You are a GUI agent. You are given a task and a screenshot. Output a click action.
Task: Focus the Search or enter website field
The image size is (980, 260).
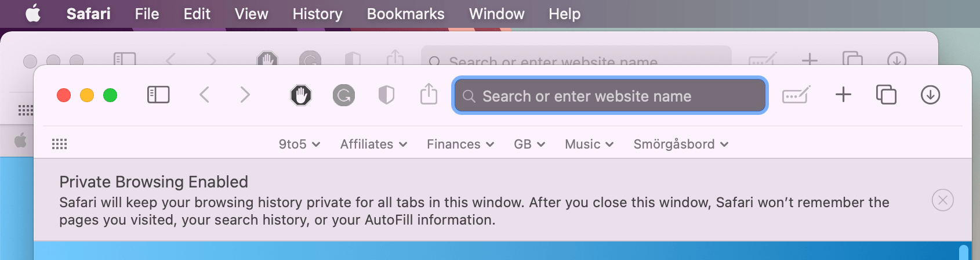(x=610, y=95)
